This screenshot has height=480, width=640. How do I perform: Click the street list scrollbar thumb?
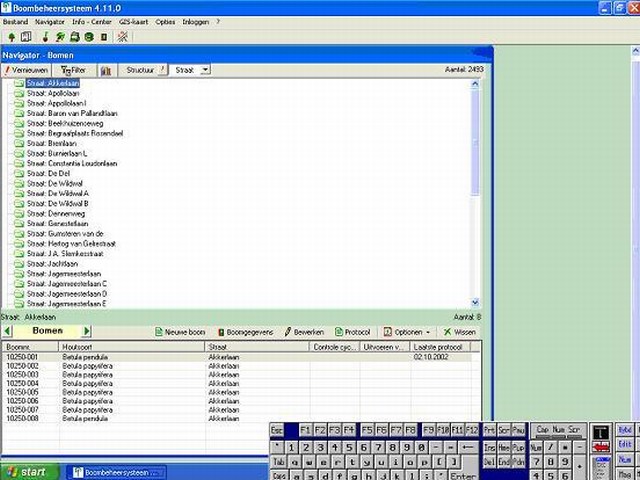(x=475, y=142)
